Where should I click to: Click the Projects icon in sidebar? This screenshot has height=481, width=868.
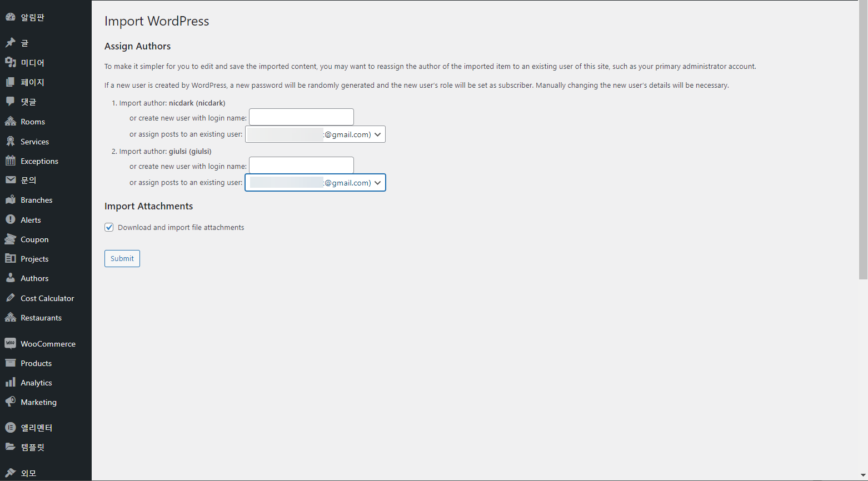(10, 259)
